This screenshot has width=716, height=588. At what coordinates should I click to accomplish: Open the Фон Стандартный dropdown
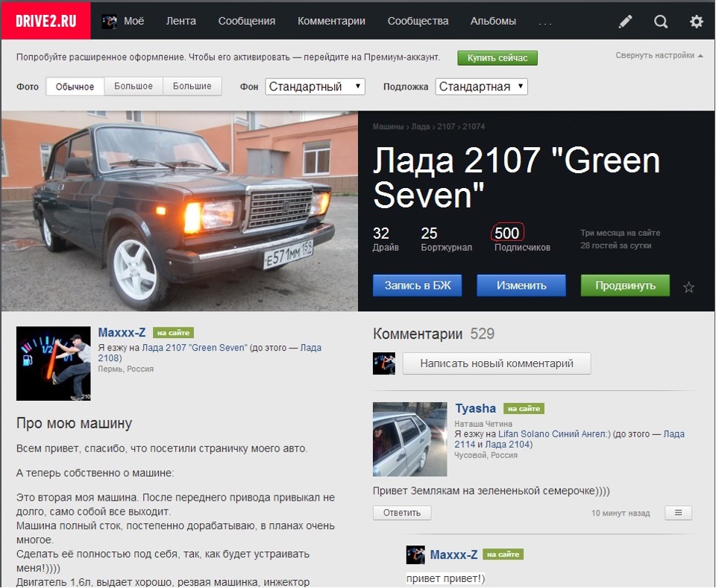pos(315,87)
